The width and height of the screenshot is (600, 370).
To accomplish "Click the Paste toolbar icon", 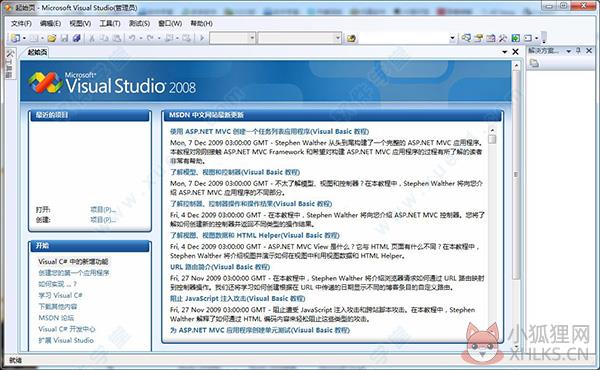I will [x=117, y=38].
